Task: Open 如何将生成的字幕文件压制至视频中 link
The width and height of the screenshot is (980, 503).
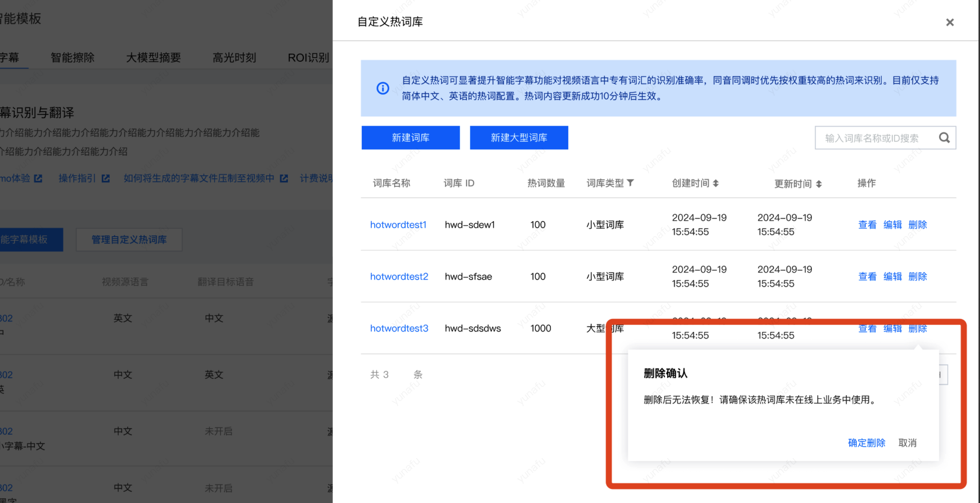Action: 199,178
